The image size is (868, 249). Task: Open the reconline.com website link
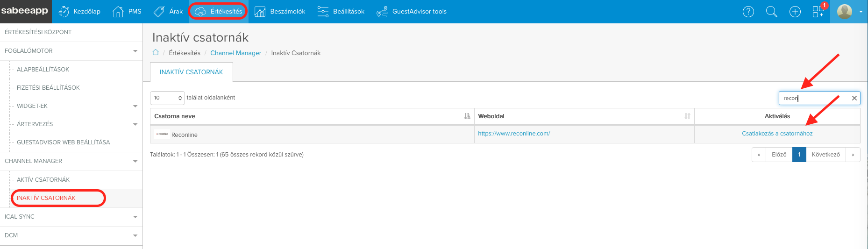[513, 134]
